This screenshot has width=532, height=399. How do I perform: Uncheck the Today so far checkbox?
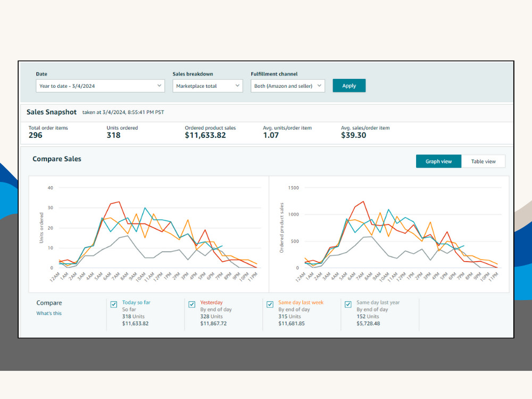114,304
